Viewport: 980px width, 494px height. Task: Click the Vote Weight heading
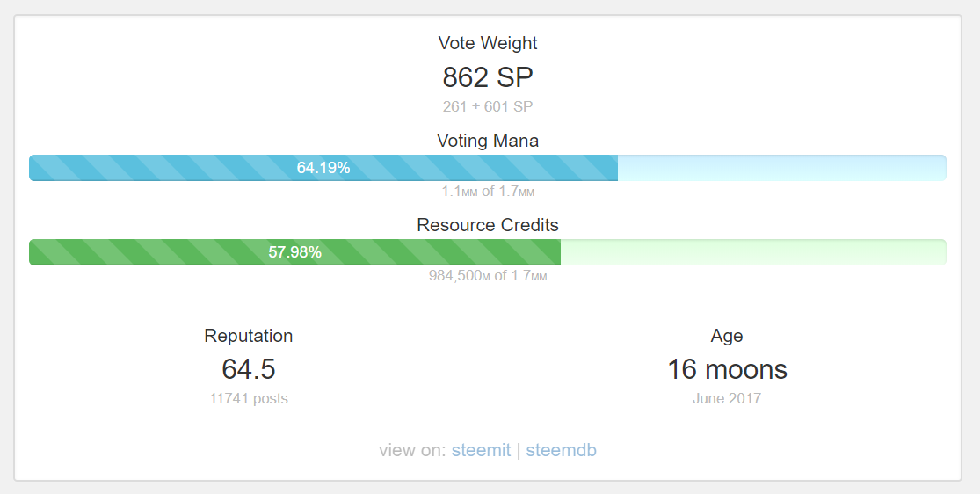488,43
